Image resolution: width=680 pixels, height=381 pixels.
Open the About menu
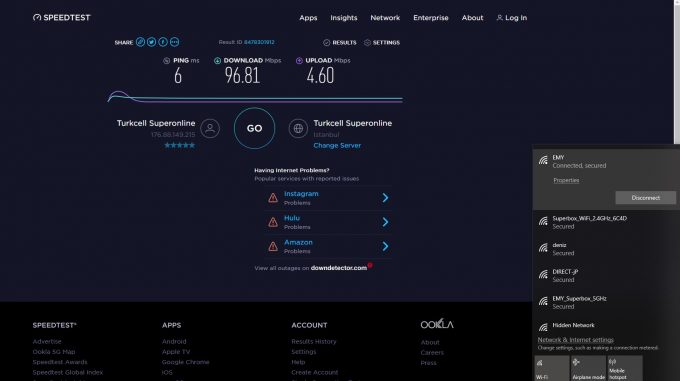pyautogui.click(x=472, y=18)
